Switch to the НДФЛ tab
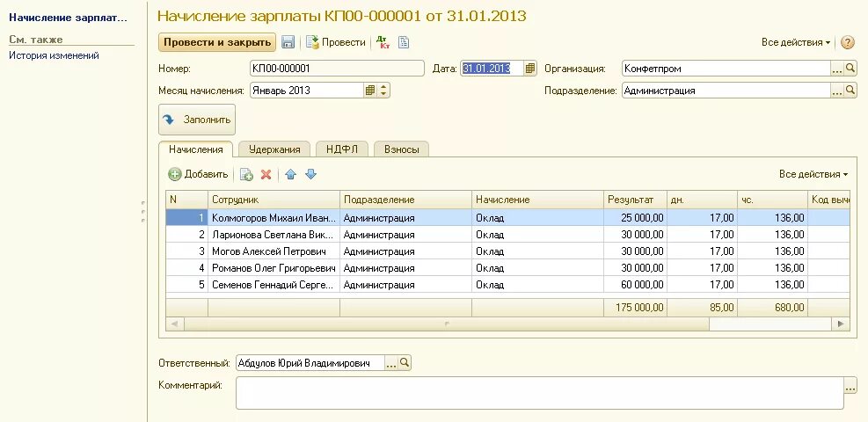 click(x=341, y=149)
